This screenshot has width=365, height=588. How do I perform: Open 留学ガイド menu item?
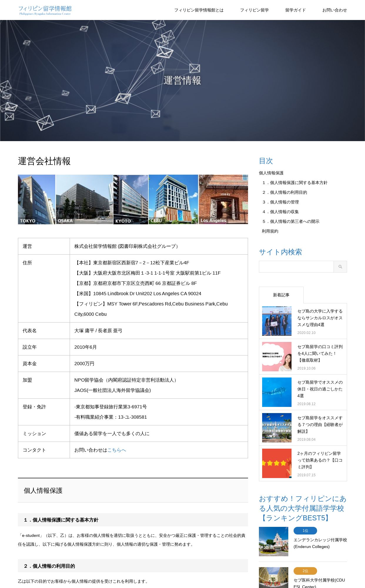(295, 10)
